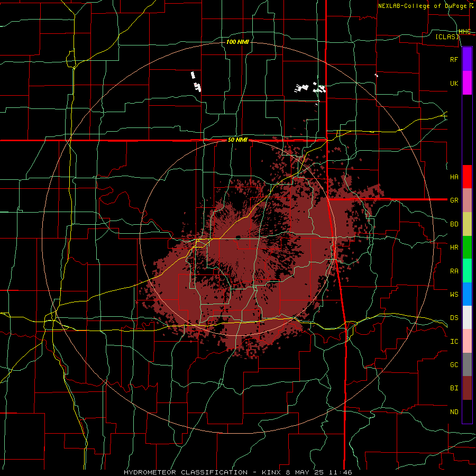
Task: Click the IC legend label
Action: (x=454, y=342)
